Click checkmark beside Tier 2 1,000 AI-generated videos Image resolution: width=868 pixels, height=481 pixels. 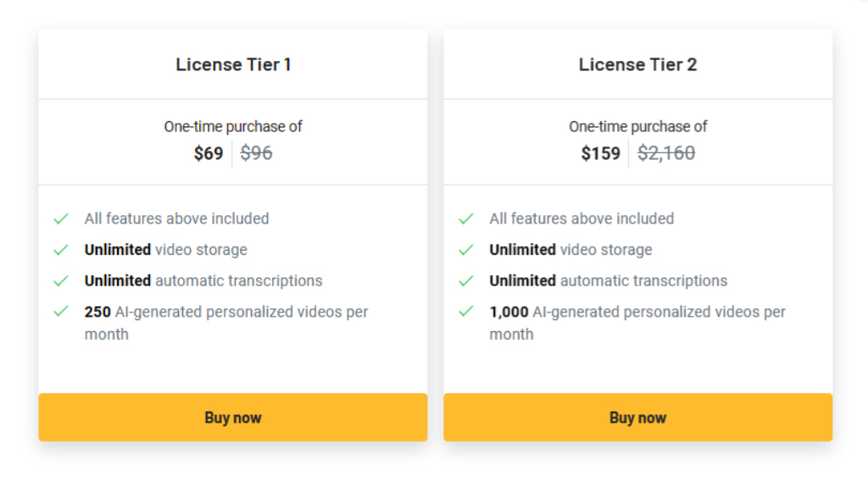tap(466, 312)
